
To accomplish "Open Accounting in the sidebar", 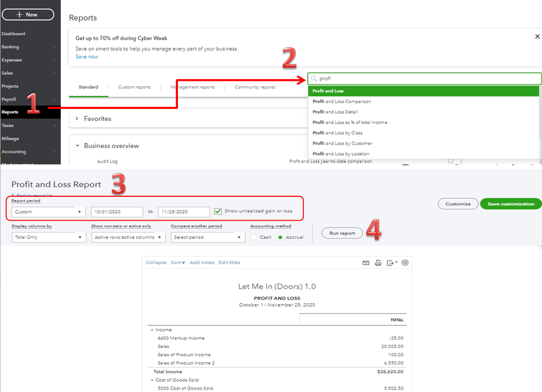I will (14, 152).
